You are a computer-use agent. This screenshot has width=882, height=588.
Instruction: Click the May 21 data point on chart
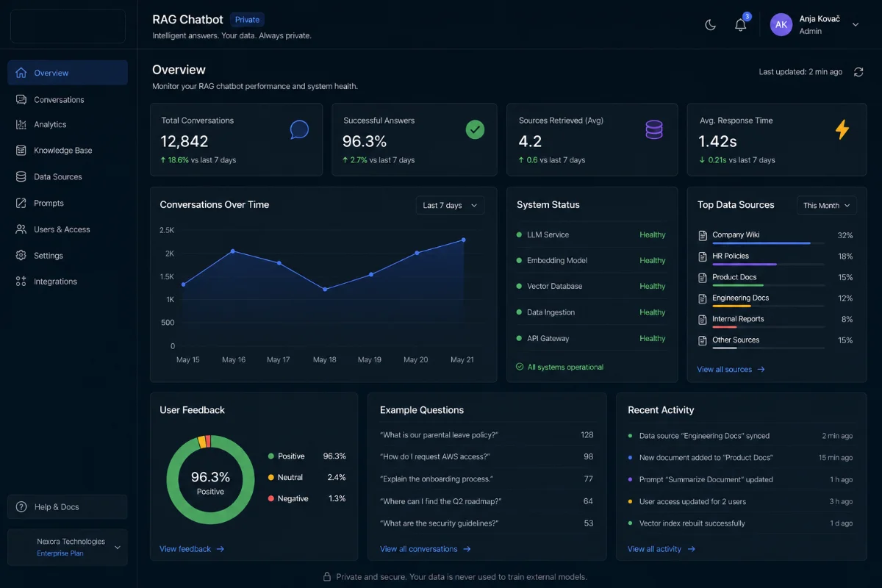click(x=464, y=240)
